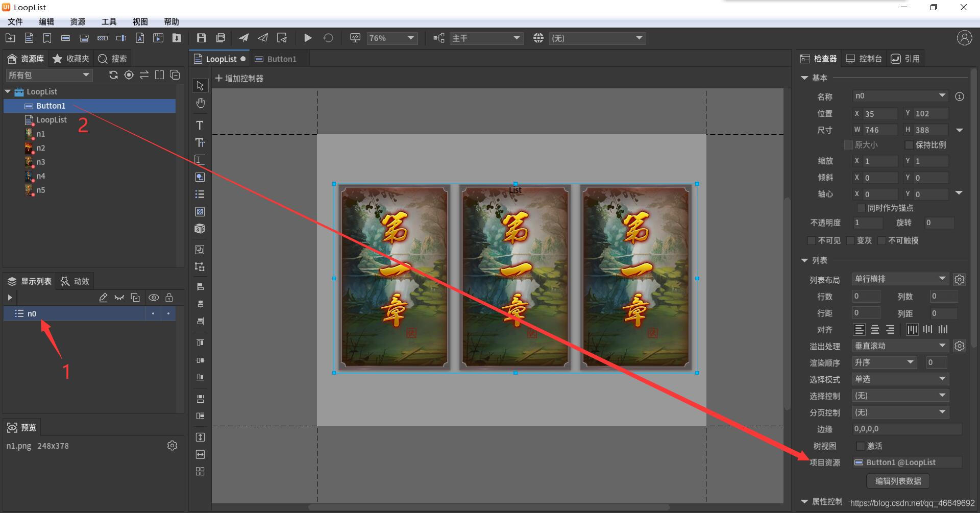Open the user account icon
This screenshot has width=980, height=513.
click(964, 38)
